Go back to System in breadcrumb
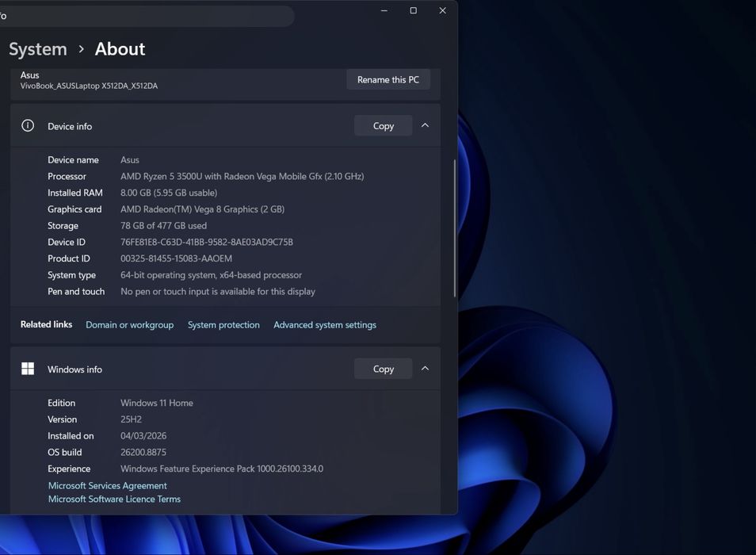The image size is (756, 555). click(x=38, y=49)
